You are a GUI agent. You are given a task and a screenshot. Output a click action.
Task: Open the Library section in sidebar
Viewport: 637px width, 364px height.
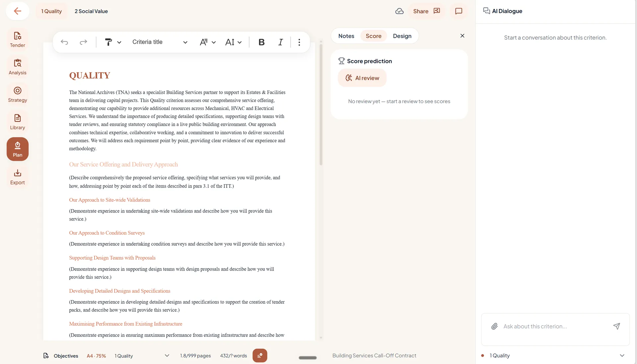[18, 122]
